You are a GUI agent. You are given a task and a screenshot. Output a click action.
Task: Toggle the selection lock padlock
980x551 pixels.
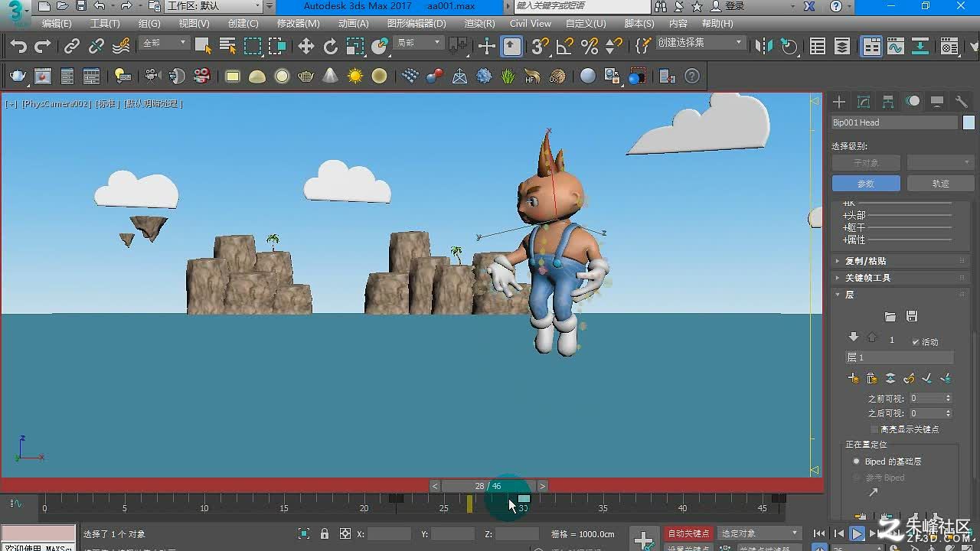click(325, 533)
